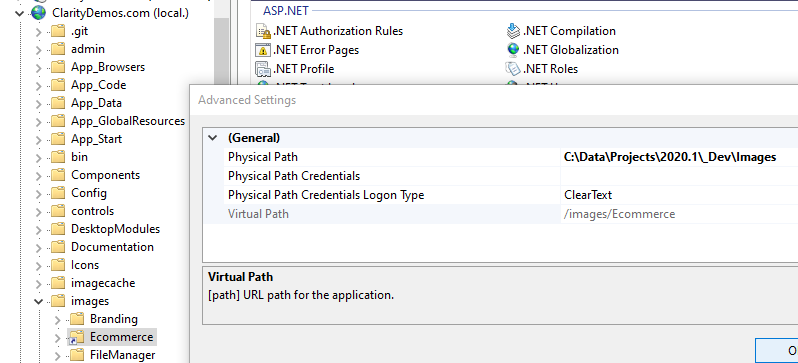The width and height of the screenshot is (798, 363).
Task: Click the ClarityDemos.com site globe icon
Action: coord(39,13)
